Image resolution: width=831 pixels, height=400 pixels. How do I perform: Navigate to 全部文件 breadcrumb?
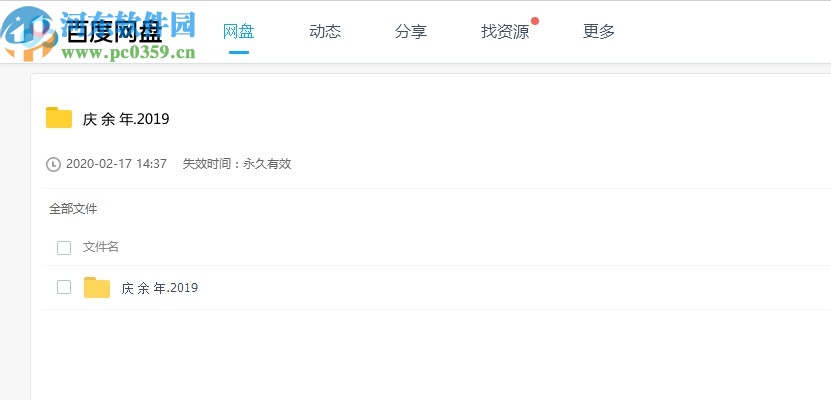point(73,209)
